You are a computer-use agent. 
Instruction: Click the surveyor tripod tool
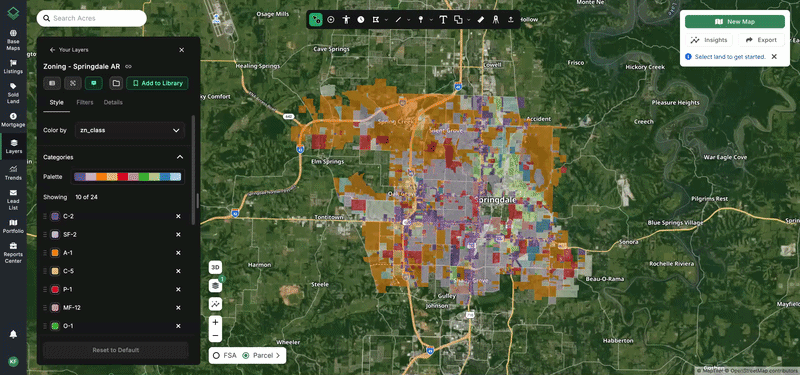pyautogui.click(x=495, y=20)
